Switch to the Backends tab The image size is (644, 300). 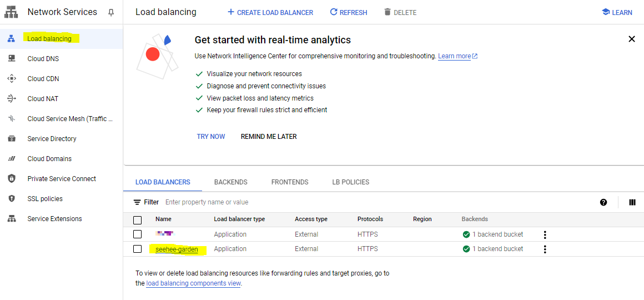pyautogui.click(x=231, y=182)
